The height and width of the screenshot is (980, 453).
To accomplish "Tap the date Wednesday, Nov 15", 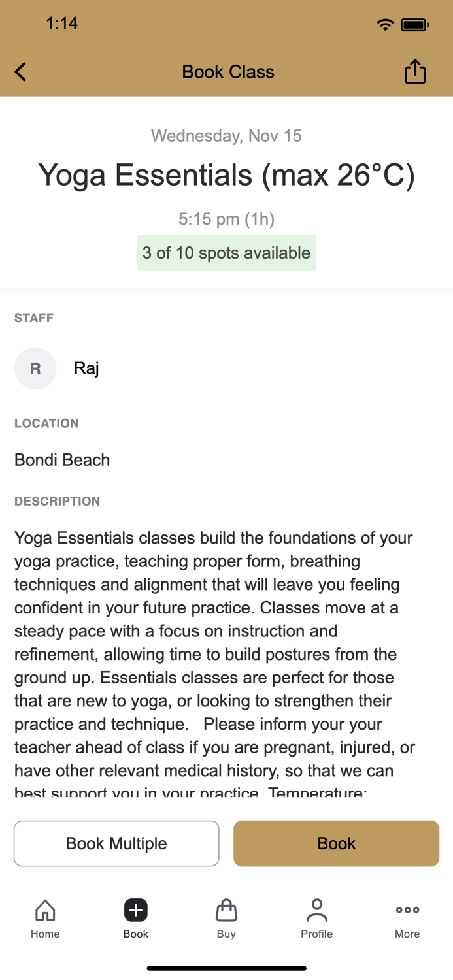I will 226,136.
